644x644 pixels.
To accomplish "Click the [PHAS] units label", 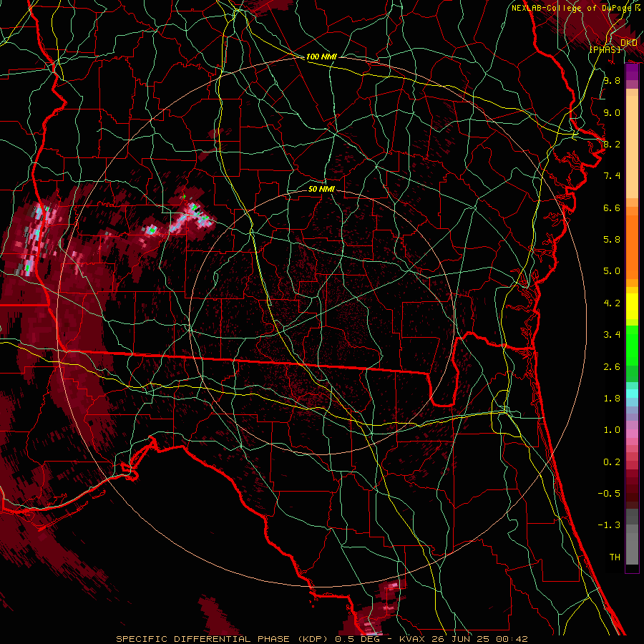I will tap(605, 49).
